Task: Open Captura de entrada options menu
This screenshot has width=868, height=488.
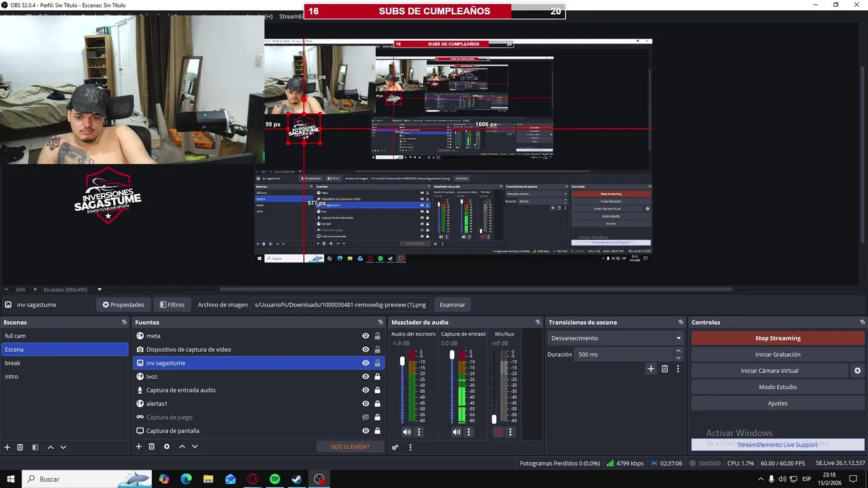Action: coord(469,432)
